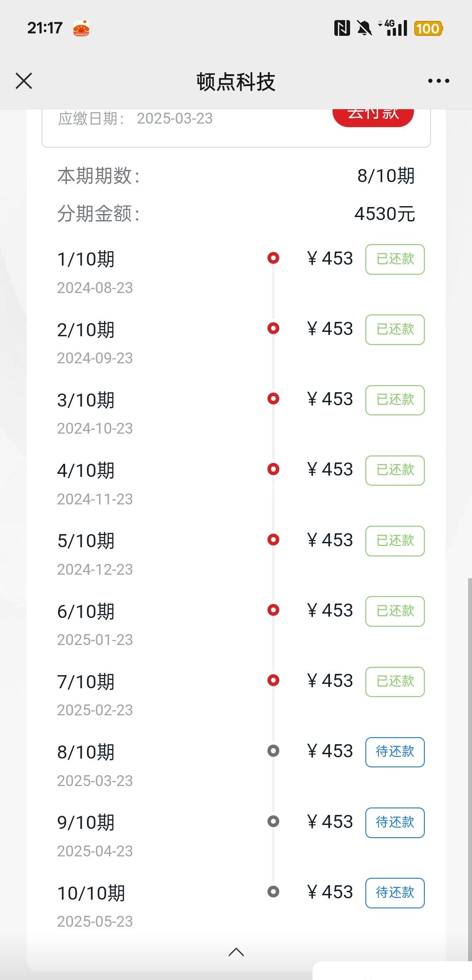Tap the muted bell status icon
472x980 pixels.
click(x=364, y=28)
